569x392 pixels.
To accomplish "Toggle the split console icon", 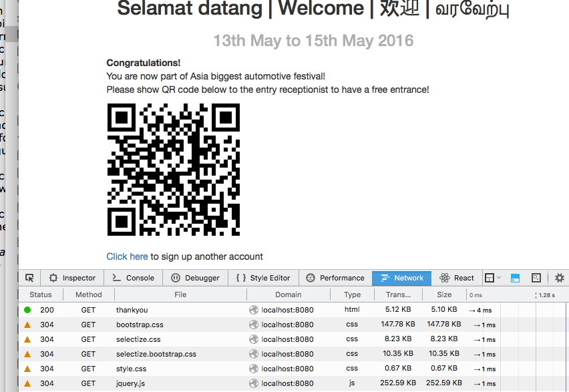I will (x=515, y=278).
